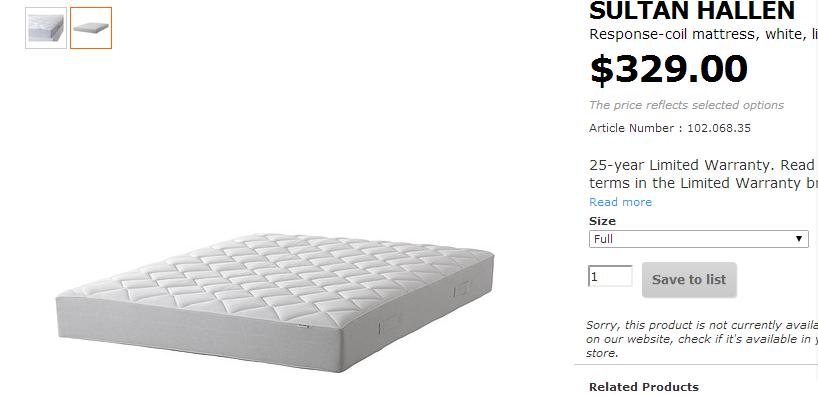Click the product not available notice
Screen dimensions: 818x395
coord(702,339)
